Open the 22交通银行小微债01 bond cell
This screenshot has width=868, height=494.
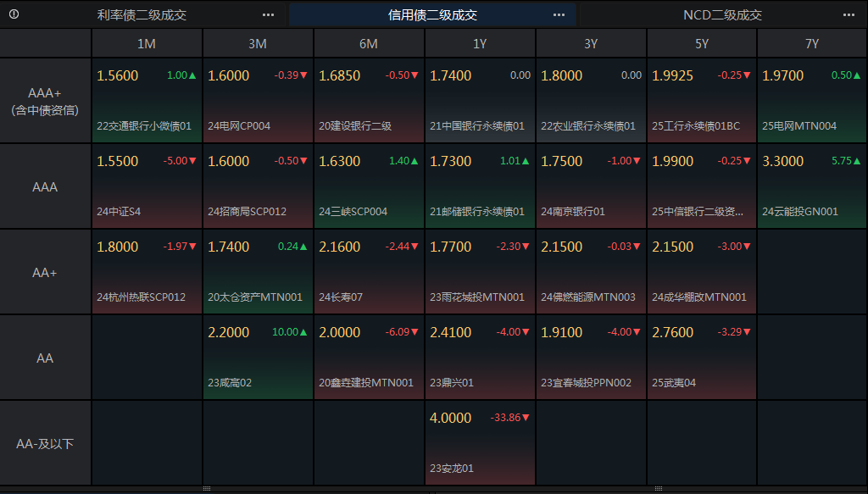point(147,101)
